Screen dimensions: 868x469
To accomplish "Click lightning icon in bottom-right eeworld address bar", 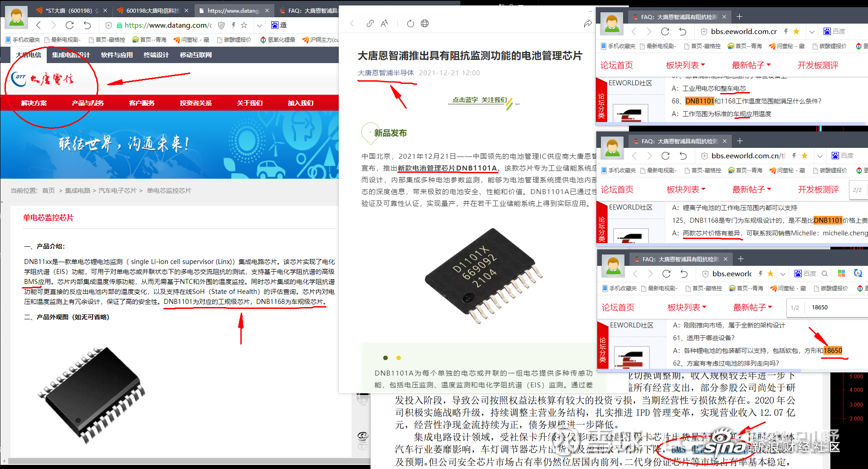I will tap(761, 274).
